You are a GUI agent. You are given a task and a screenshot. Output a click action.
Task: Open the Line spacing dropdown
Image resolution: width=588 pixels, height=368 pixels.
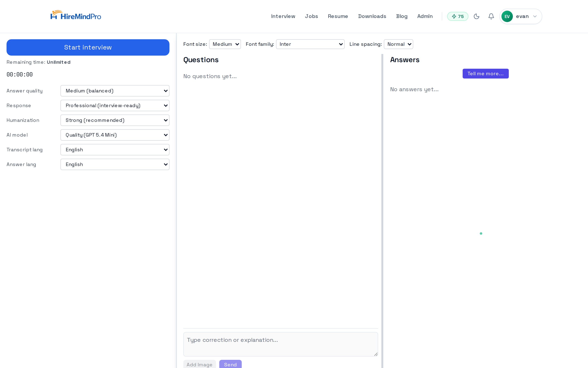pos(399,44)
